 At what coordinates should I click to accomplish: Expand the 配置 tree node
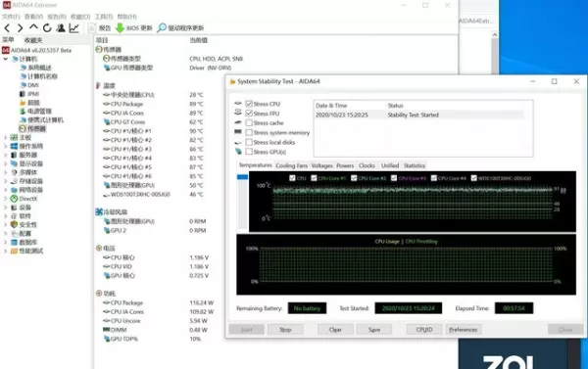[6, 233]
